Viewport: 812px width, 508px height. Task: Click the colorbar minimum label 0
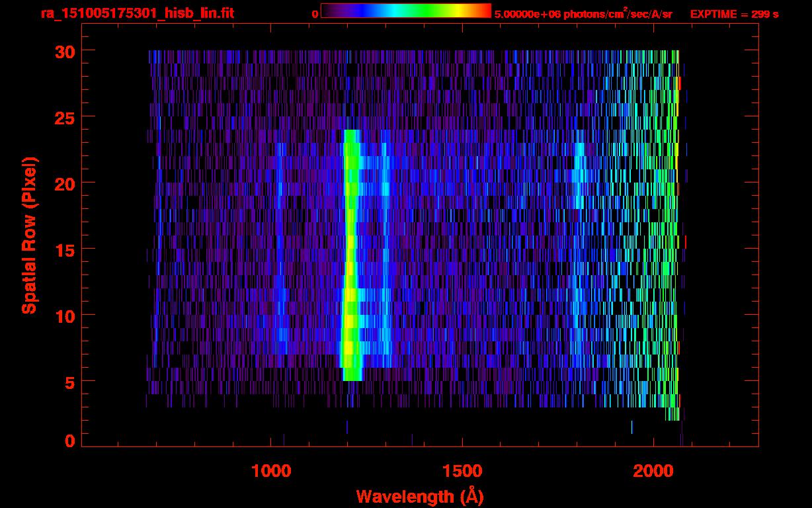[315, 14]
